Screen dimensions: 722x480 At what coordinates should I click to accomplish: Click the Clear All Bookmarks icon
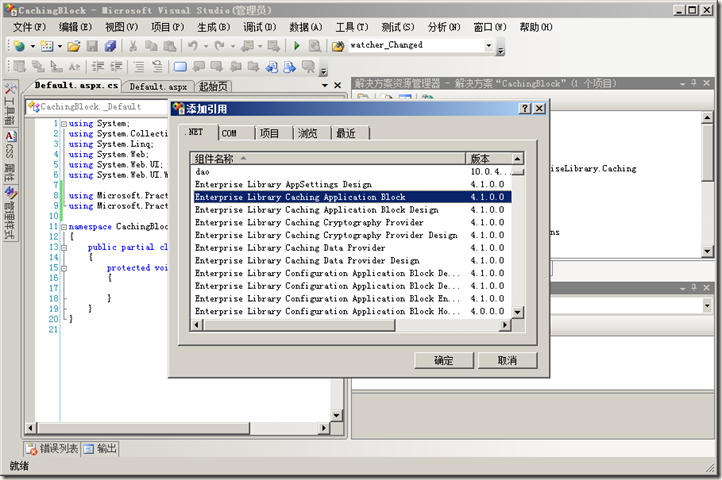[x=308, y=67]
